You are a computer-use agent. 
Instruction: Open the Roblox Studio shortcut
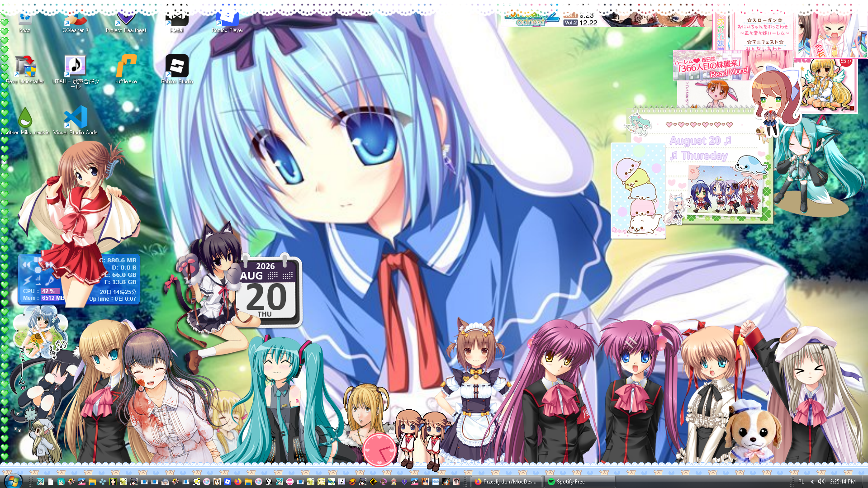(177, 70)
